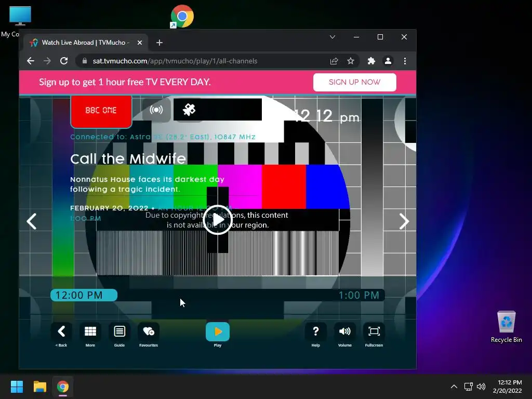The width and height of the screenshot is (532, 399).
Task: Click the SIGN UP NOW button
Action: click(x=354, y=82)
